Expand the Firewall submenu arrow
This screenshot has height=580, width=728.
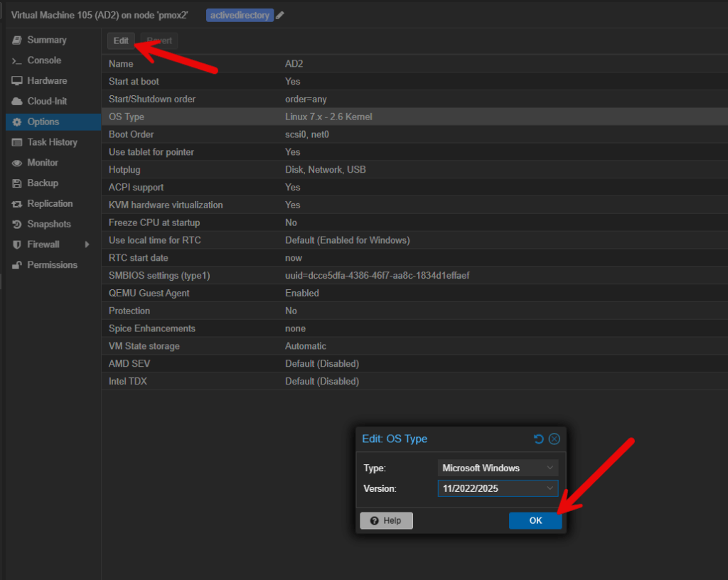tap(87, 244)
